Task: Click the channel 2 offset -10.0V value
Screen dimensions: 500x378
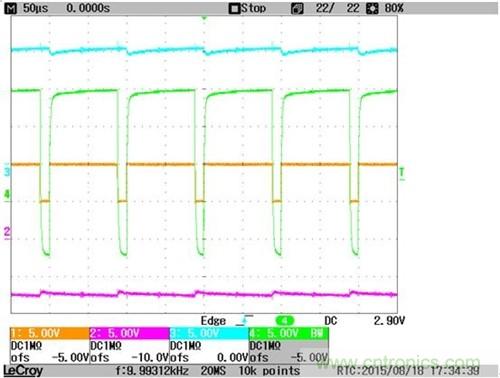Action: 150,358
